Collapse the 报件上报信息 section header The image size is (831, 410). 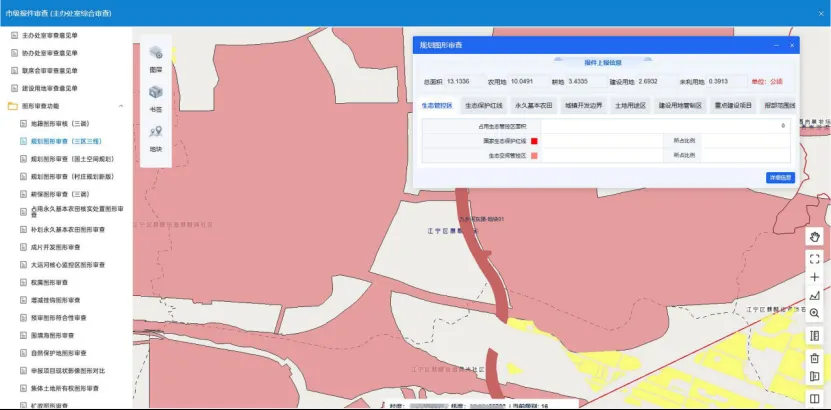[x=603, y=63]
